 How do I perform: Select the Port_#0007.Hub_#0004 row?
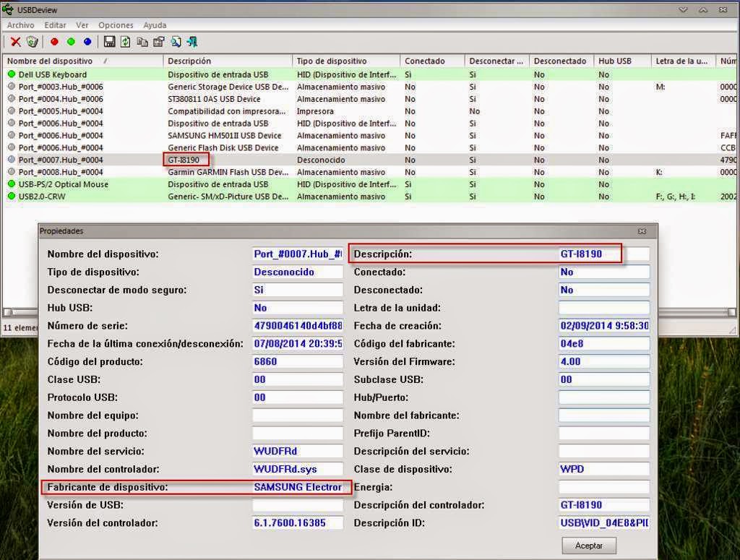pos(369,160)
